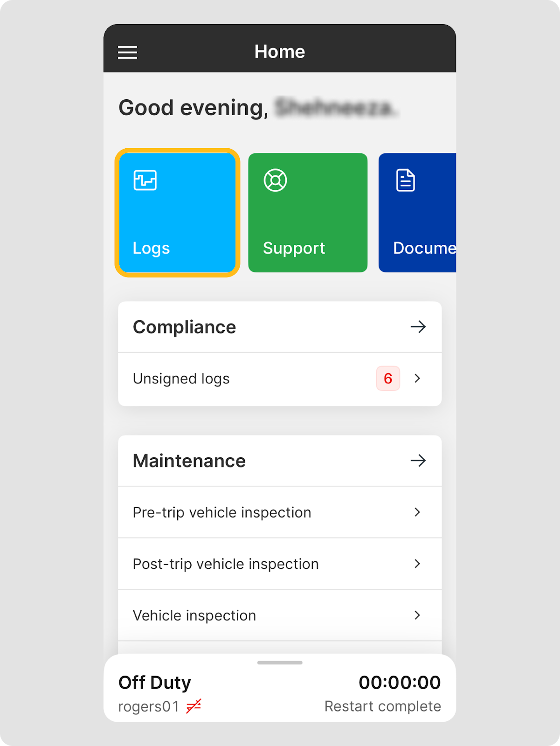Open Post-trip vehicle inspection item
The height and width of the screenshot is (746, 560).
tap(280, 564)
